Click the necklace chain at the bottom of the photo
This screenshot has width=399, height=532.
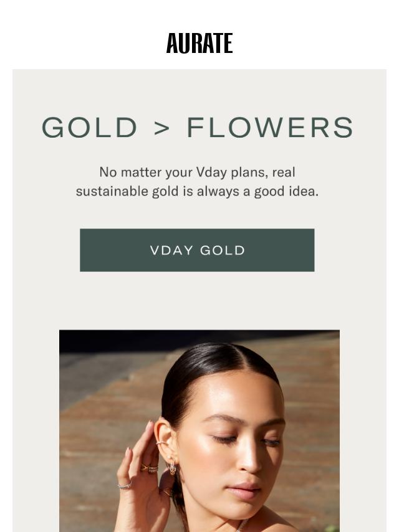242,526
